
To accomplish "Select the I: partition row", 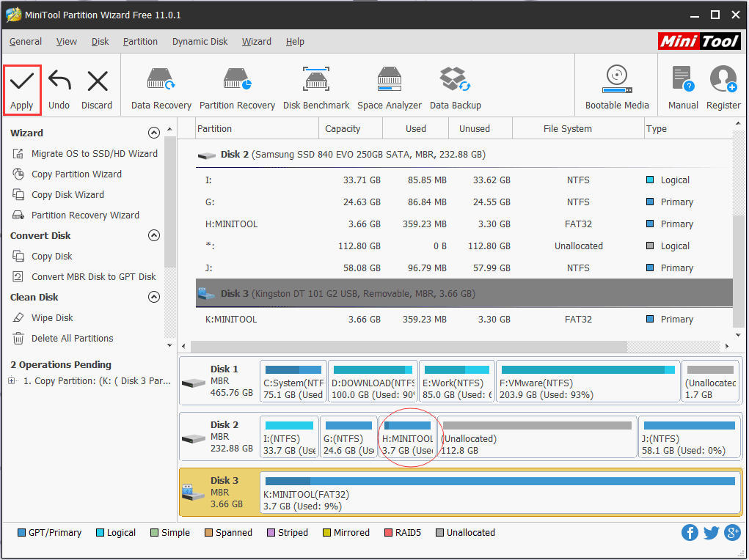I will pos(464,180).
